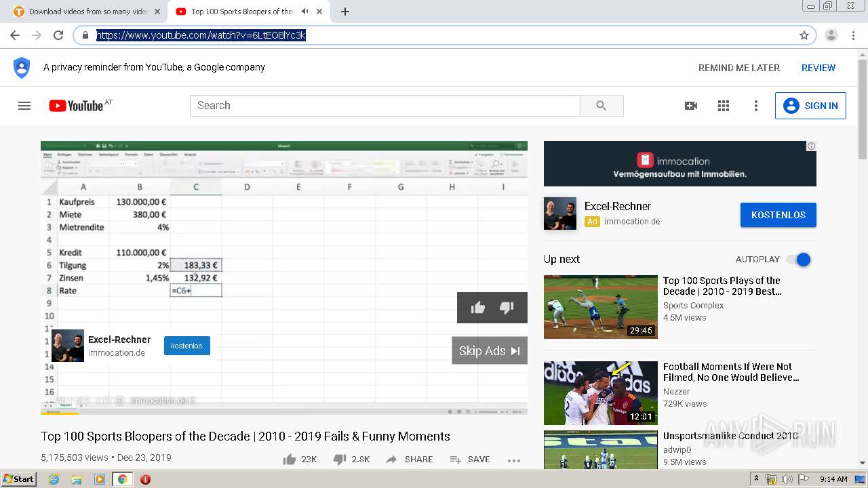The image size is (868, 488).
Task: Click the SIGN IN button
Action: click(810, 106)
